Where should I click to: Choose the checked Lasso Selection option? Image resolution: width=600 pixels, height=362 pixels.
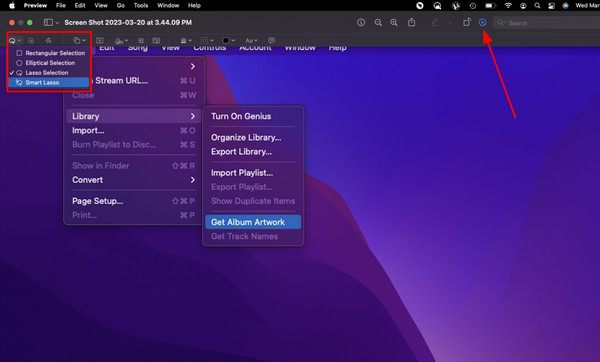tap(49, 73)
